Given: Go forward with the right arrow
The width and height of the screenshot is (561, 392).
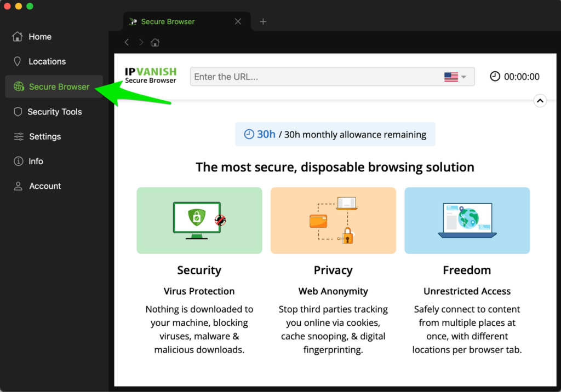Looking at the screenshot, I should point(141,42).
